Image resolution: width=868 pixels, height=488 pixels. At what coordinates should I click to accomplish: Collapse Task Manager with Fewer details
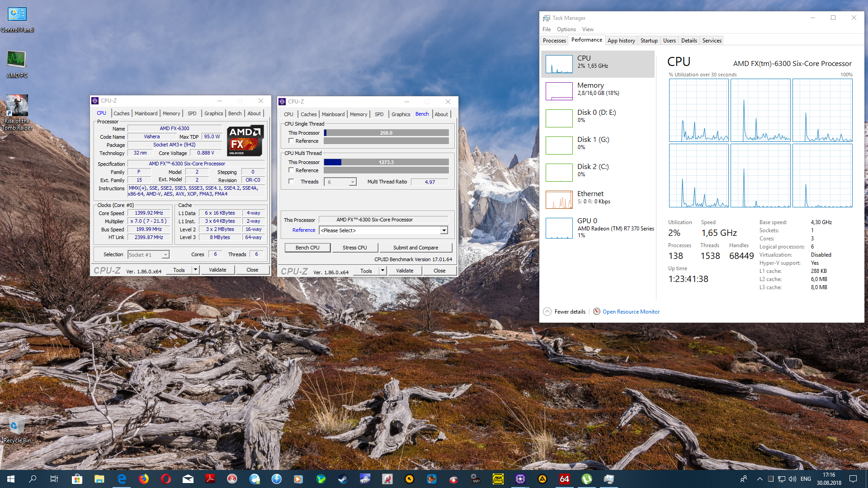tap(565, 311)
